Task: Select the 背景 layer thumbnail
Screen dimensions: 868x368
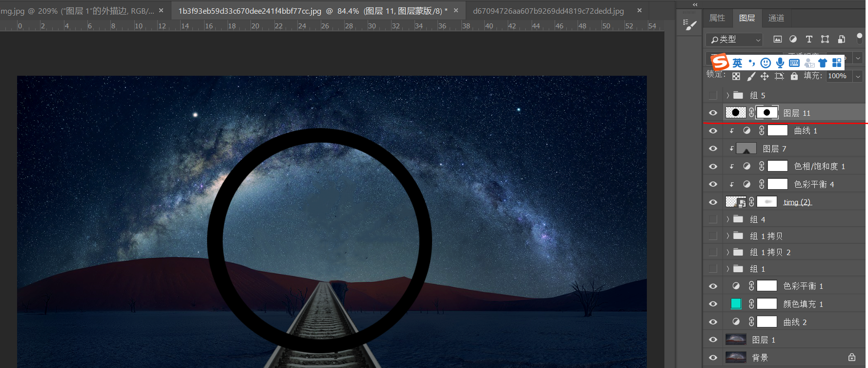Action: (x=736, y=357)
